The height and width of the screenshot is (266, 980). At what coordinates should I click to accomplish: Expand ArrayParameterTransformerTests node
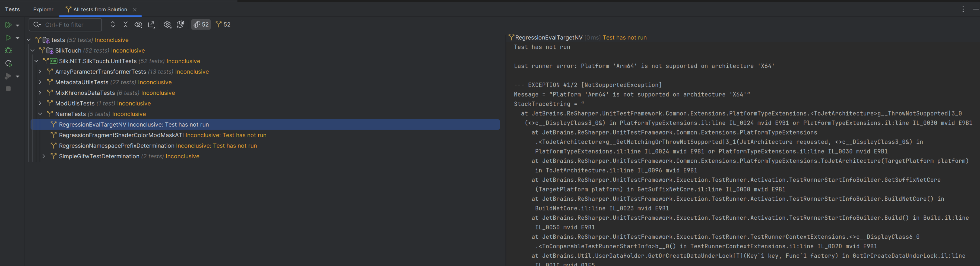tap(40, 72)
